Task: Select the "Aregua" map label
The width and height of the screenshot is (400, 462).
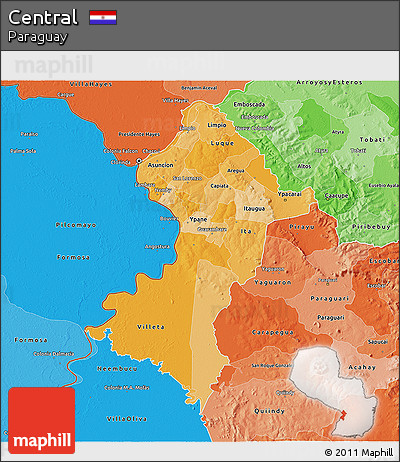Action: (236, 171)
